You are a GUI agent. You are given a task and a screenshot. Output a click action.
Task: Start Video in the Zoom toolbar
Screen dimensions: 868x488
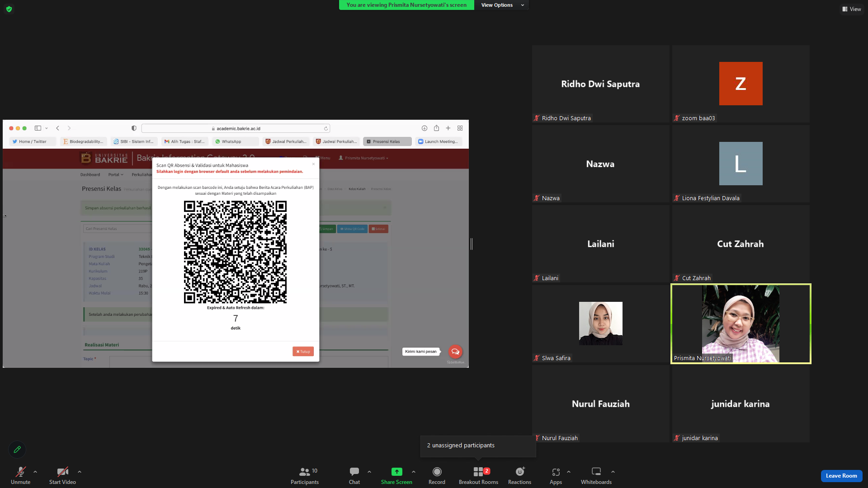(62, 475)
